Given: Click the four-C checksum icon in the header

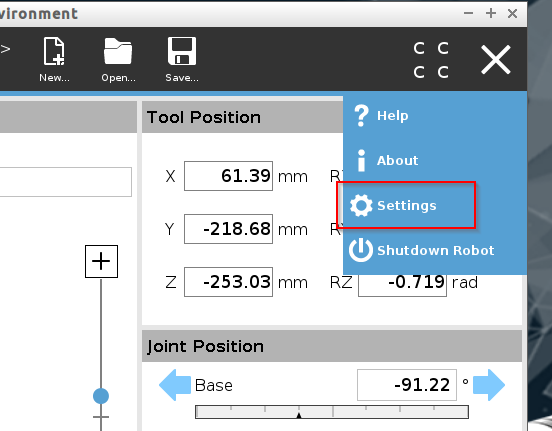Looking at the screenshot, I should coord(431,60).
